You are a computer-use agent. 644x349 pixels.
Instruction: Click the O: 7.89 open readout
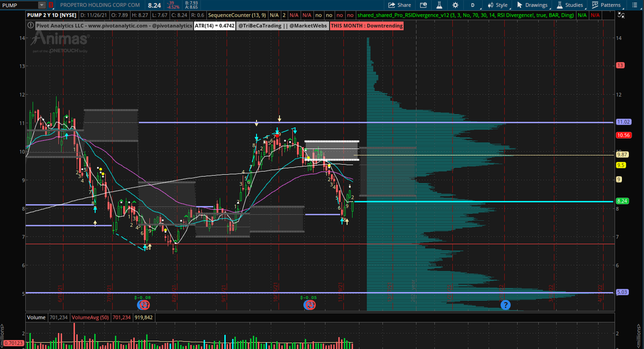pyautogui.click(x=121, y=16)
